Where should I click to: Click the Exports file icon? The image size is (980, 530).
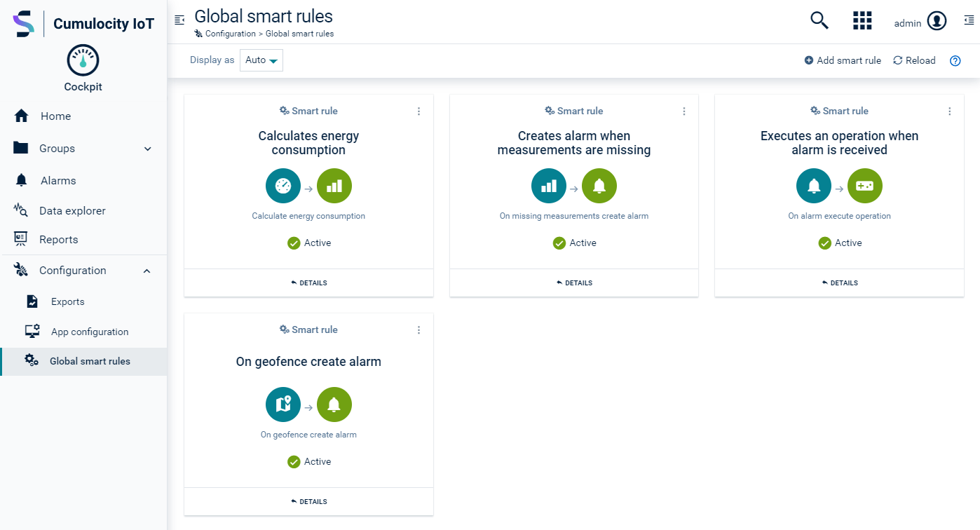point(32,301)
